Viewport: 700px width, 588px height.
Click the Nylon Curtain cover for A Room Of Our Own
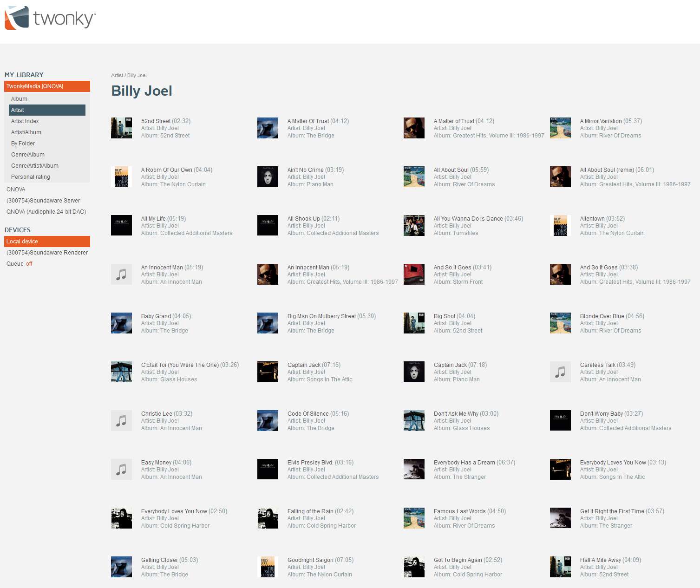click(x=121, y=177)
